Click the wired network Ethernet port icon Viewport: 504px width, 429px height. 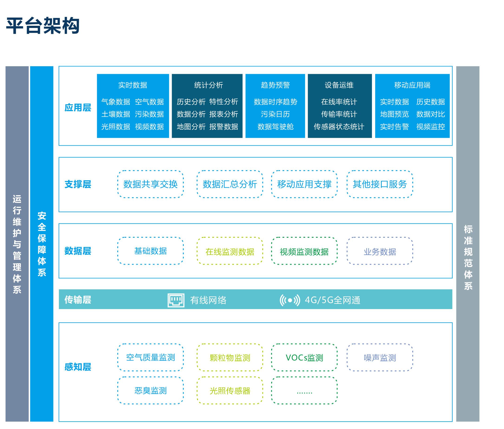(x=176, y=300)
